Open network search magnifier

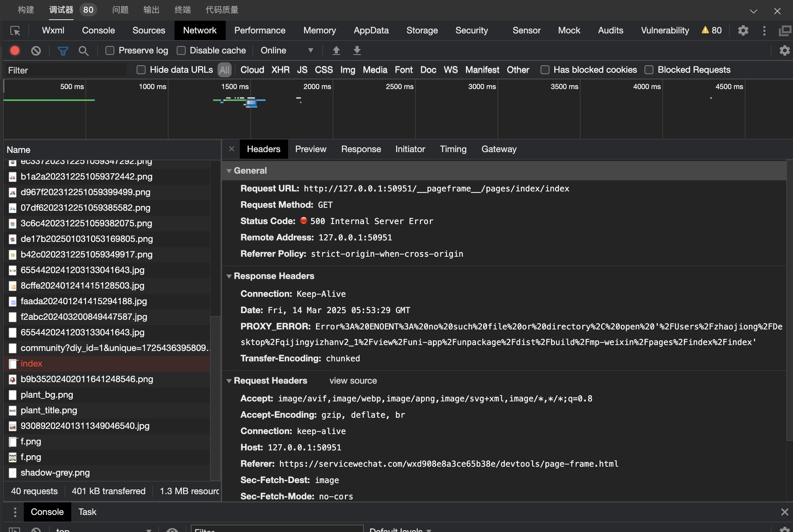(84, 50)
